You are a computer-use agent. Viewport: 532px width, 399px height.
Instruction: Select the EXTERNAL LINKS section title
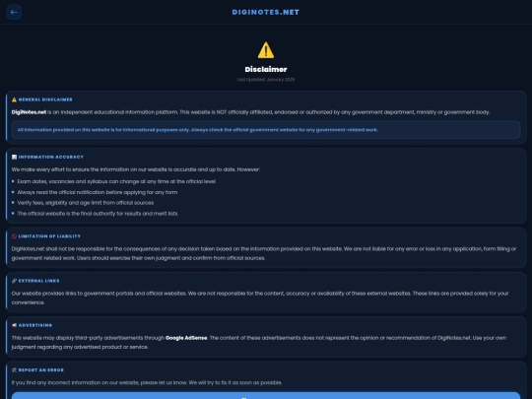[x=39, y=281]
